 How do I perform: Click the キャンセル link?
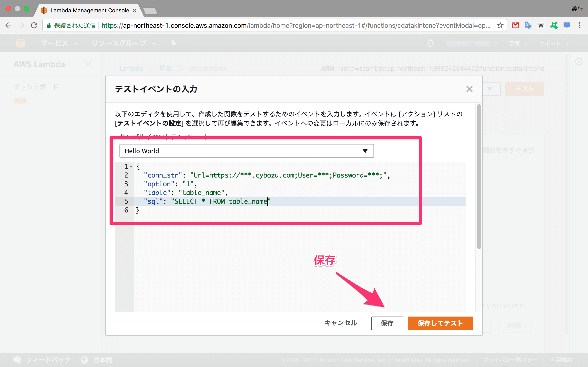click(x=341, y=323)
